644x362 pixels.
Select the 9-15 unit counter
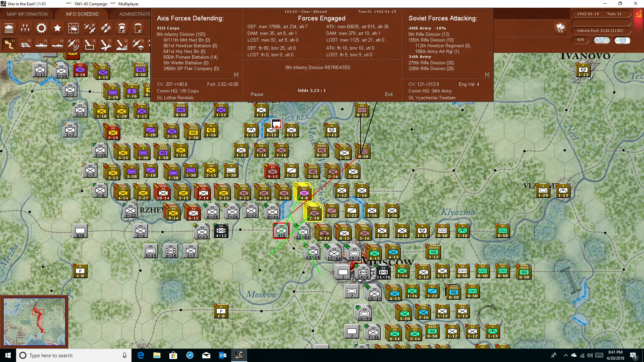(272, 171)
